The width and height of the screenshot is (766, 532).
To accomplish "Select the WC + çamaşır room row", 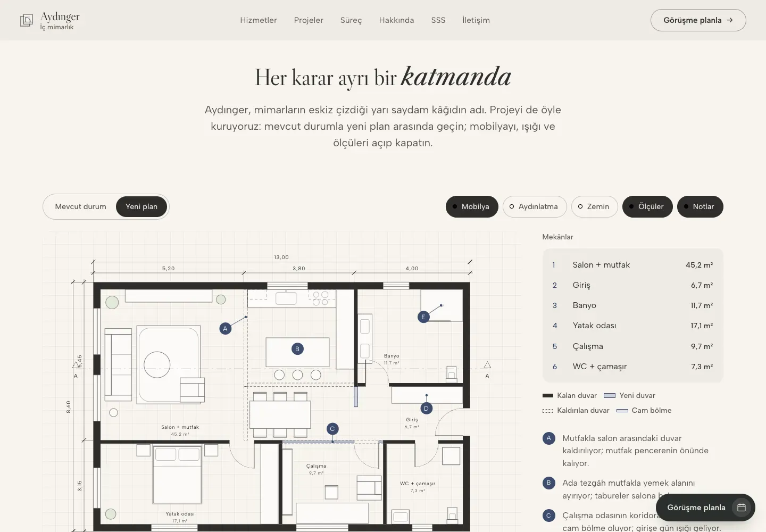I will point(632,367).
